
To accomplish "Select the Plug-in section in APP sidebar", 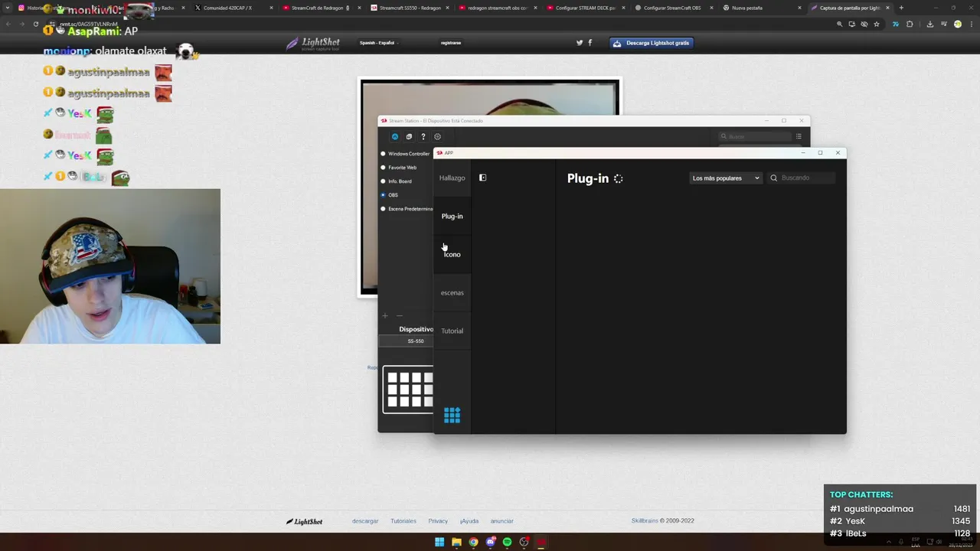I will click(x=452, y=216).
